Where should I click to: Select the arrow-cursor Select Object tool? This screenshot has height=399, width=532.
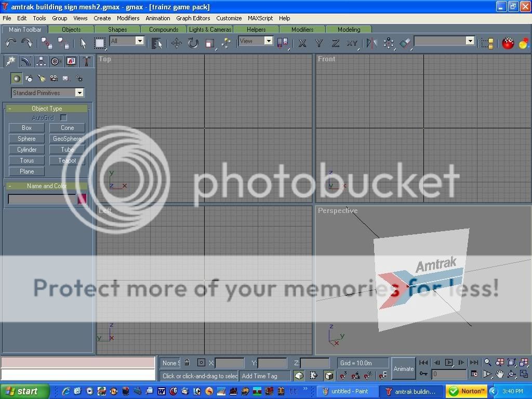pos(83,43)
